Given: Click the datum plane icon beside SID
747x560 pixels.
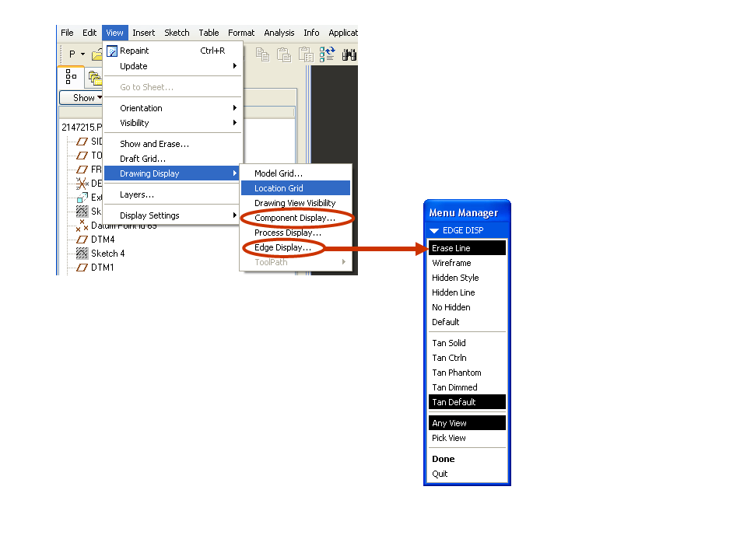Looking at the screenshot, I should click(82, 142).
